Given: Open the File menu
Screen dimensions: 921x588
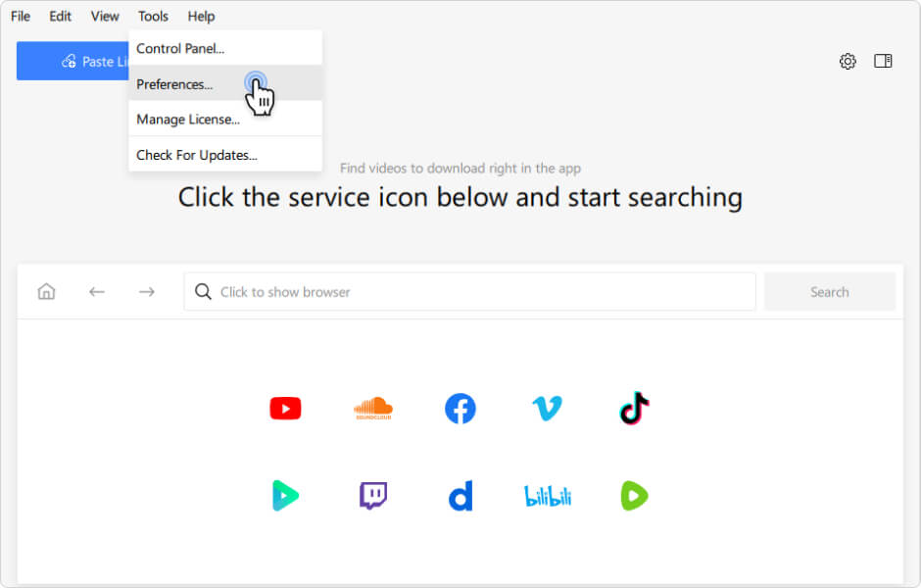Looking at the screenshot, I should (21, 16).
